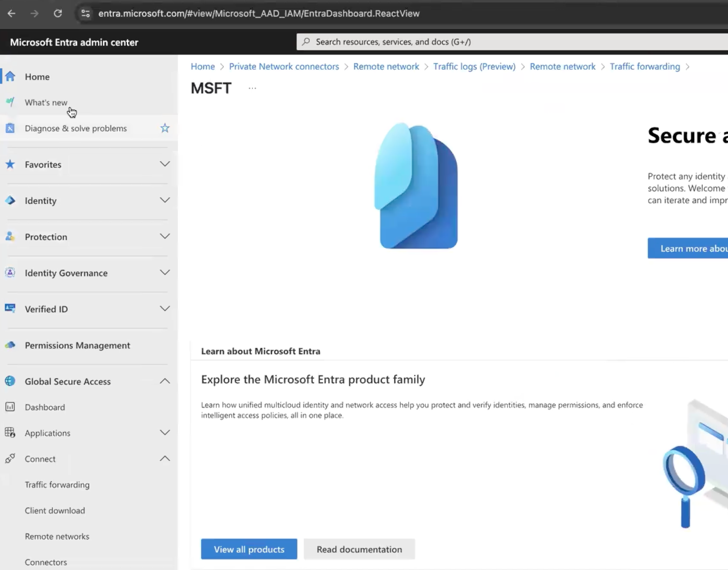728x570 pixels.
Task: Click the Learn more about button
Action: coord(688,248)
